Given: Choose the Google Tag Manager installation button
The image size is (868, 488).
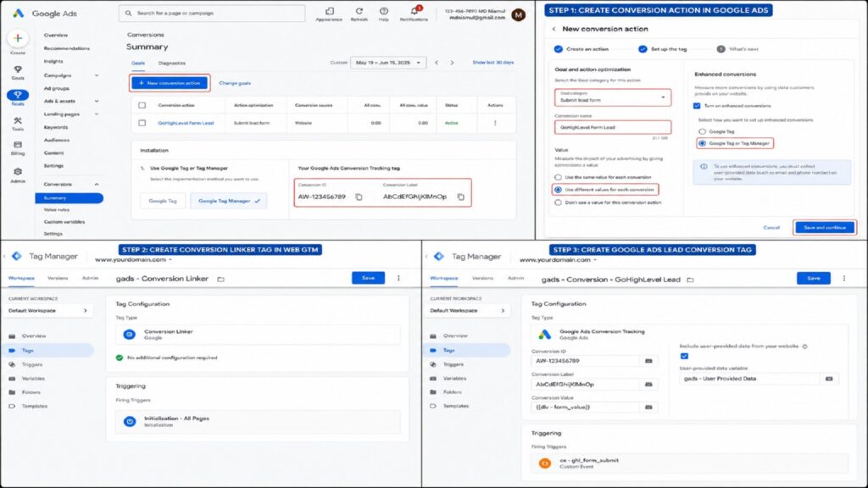Looking at the screenshot, I should (228, 201).
